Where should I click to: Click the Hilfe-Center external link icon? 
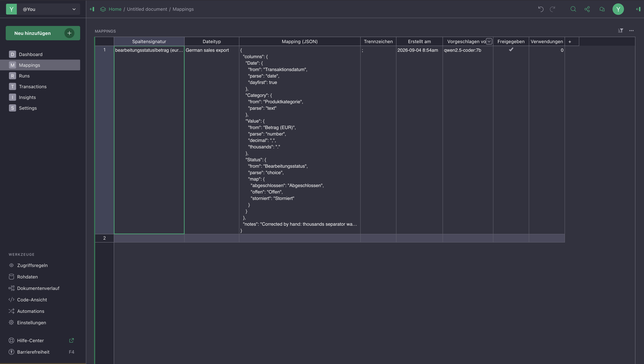click(x=72, y=341)
